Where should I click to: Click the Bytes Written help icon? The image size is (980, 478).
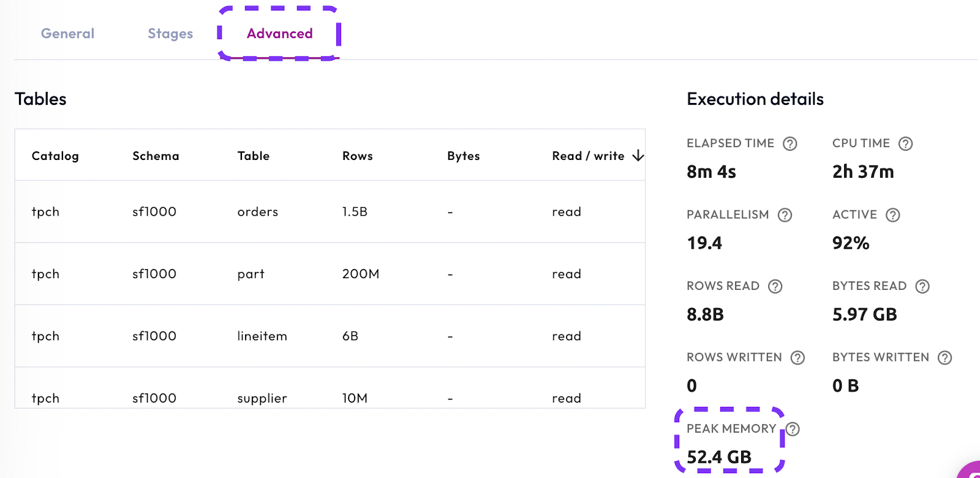pyautogui.click(x=944, y=358)
